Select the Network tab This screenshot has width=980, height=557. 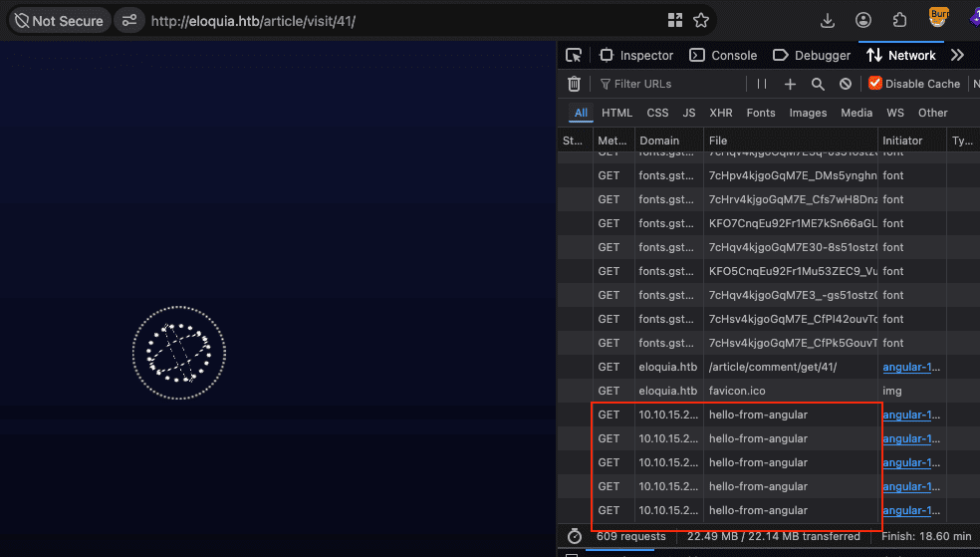(x=900, y=55)
